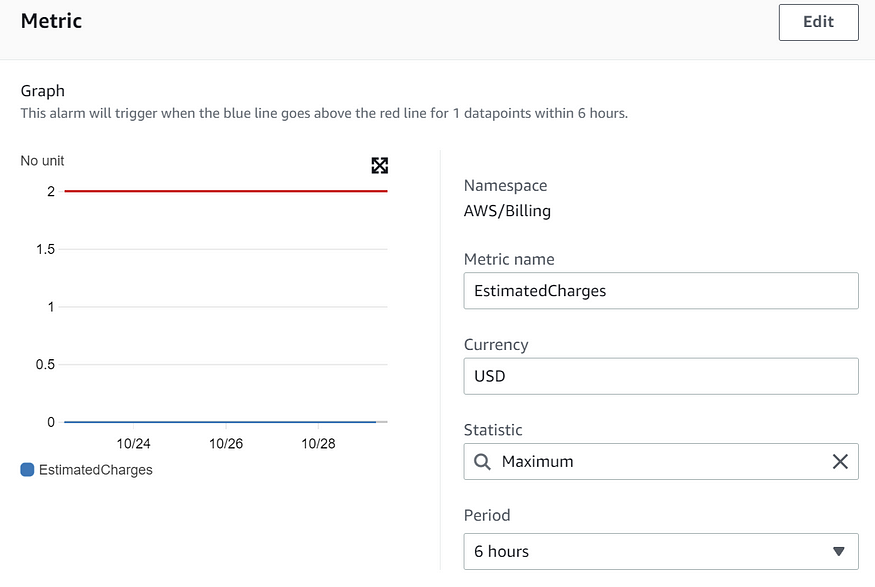Click the red threshold line at 2
The height and width of the screenshot is (587, 875).
coord(225,191)
